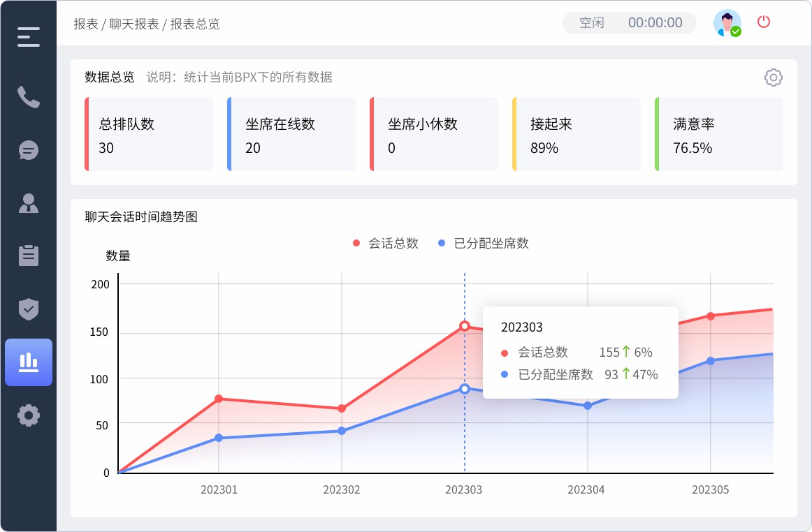Toggle the 会话总数 series in chart legend
The height and width of the screenshot is (532, 812).
(385, 244)
